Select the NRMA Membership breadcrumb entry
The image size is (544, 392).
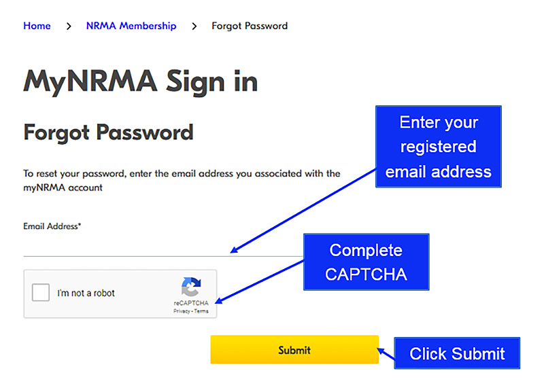[131, 26]
